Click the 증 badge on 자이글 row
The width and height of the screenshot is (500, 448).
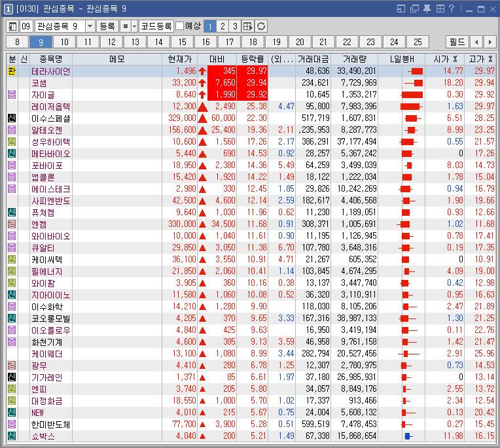pyautogui.click(x=12, y=95)
